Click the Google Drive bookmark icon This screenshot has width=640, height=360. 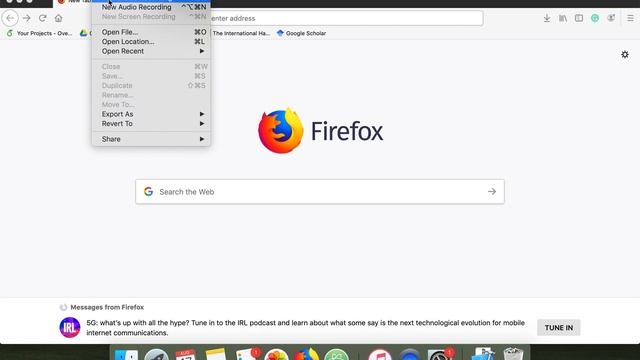83,33
